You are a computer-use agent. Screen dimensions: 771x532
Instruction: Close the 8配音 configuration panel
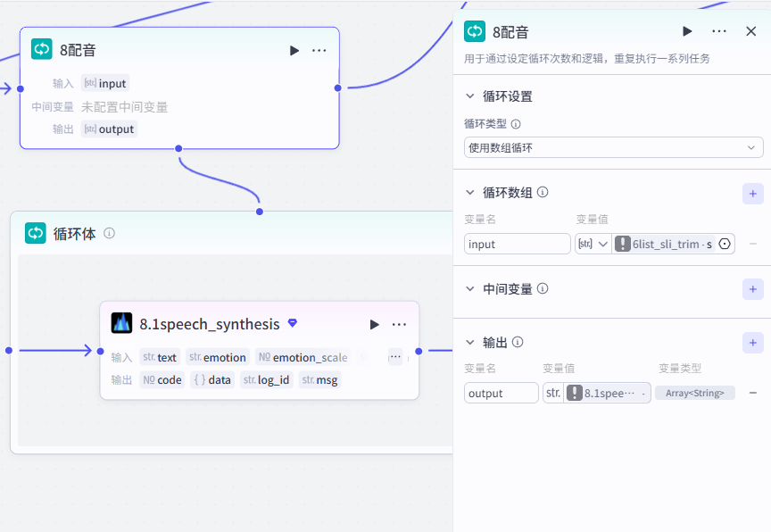tap(750, 31)
